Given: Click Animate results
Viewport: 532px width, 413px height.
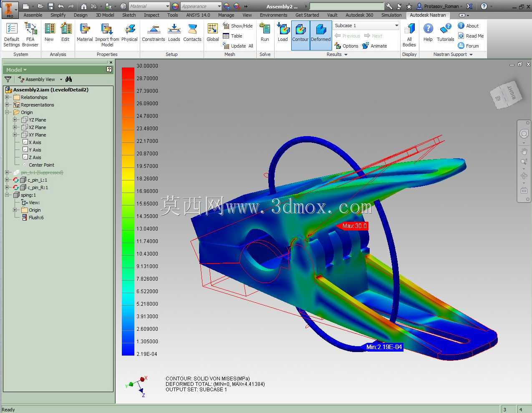Looking at the screenshot, I should (375, 46).
